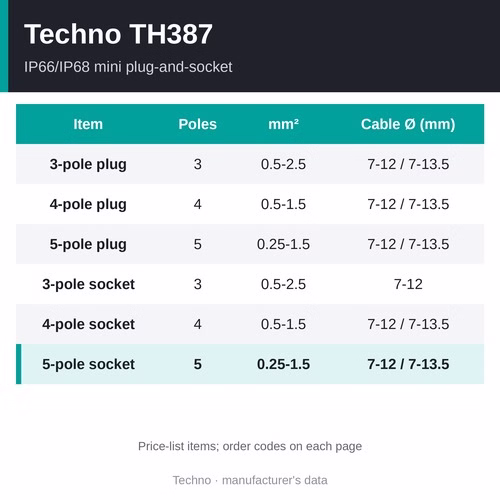Click the Techno manufacturer's data footer

[250, 480]
